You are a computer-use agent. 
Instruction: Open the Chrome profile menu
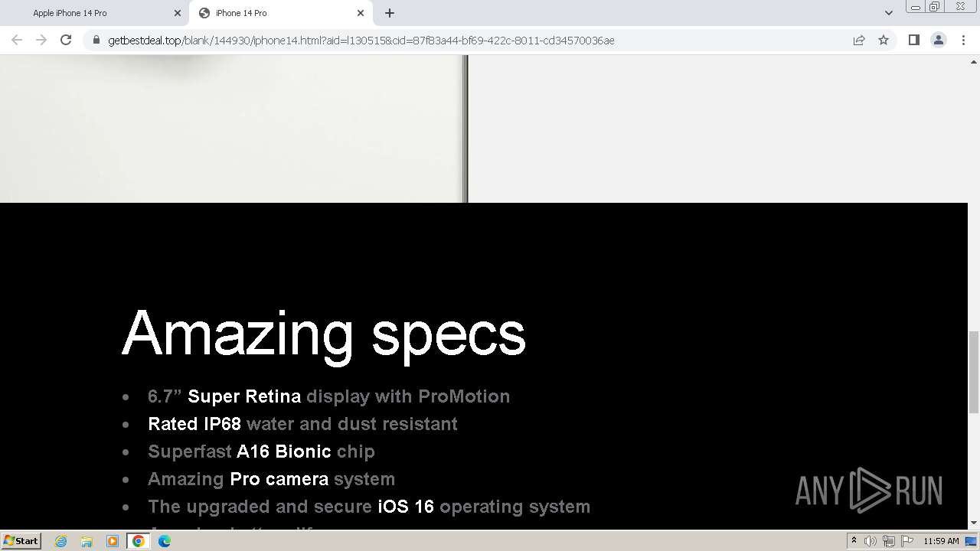[x=938, y=41]
